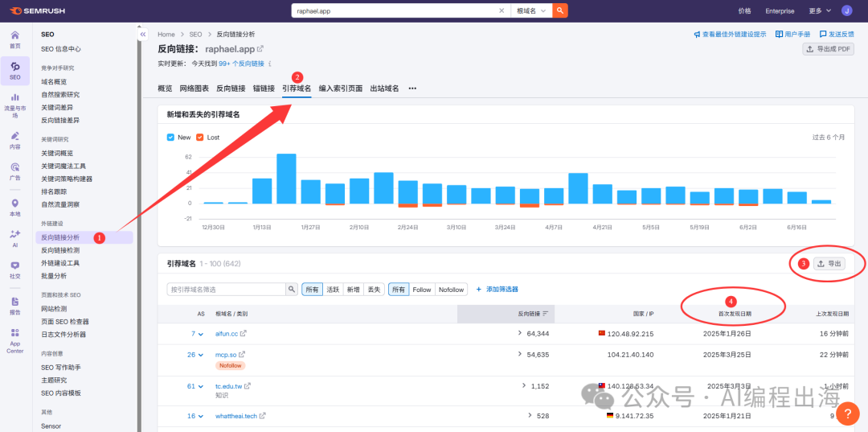This screenshot has width=868, height=432.
Task: Clear the raphael.app search field
Action: tap(502, 10)
